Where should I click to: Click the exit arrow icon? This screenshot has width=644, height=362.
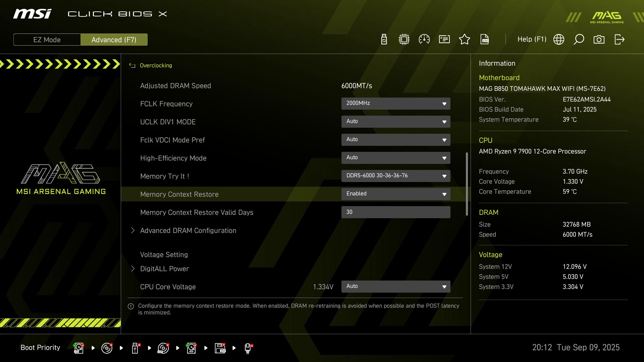click(x=619, y=40)
